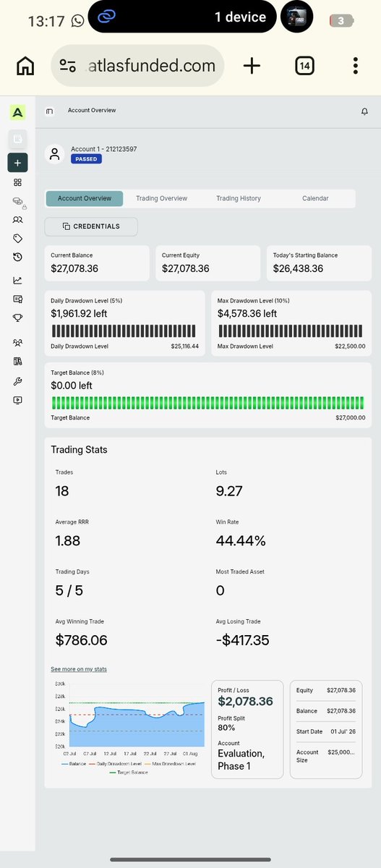
Task: Click the CREDENTIALS button
Action: click(91, 226)
